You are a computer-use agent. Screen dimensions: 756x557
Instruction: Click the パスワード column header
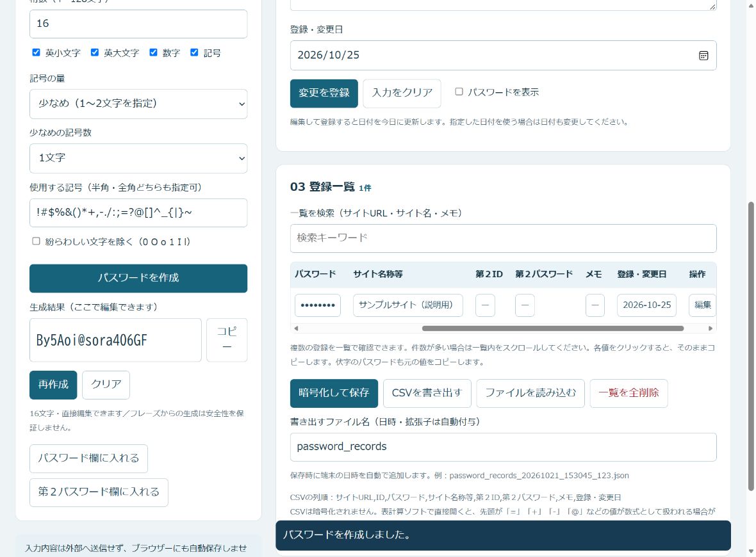(315, 274)
